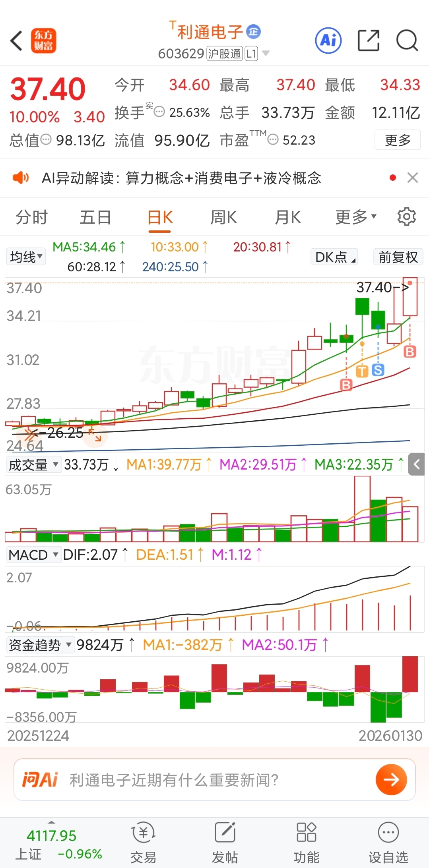
Task: Tap the blue S signal marker
Action: [x=378, y=370]
